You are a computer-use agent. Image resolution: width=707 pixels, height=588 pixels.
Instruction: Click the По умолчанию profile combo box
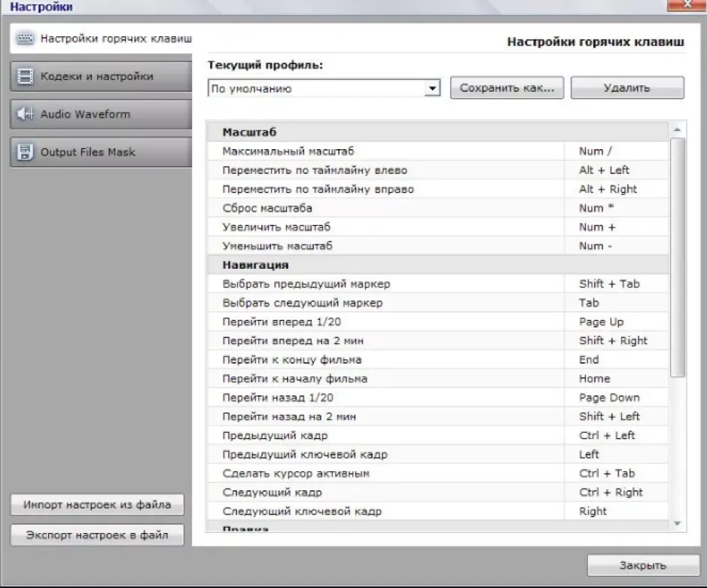click(324, 88)
